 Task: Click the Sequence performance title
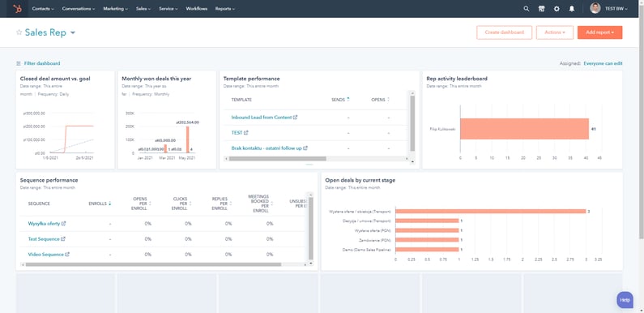click(x=49, y=180)
